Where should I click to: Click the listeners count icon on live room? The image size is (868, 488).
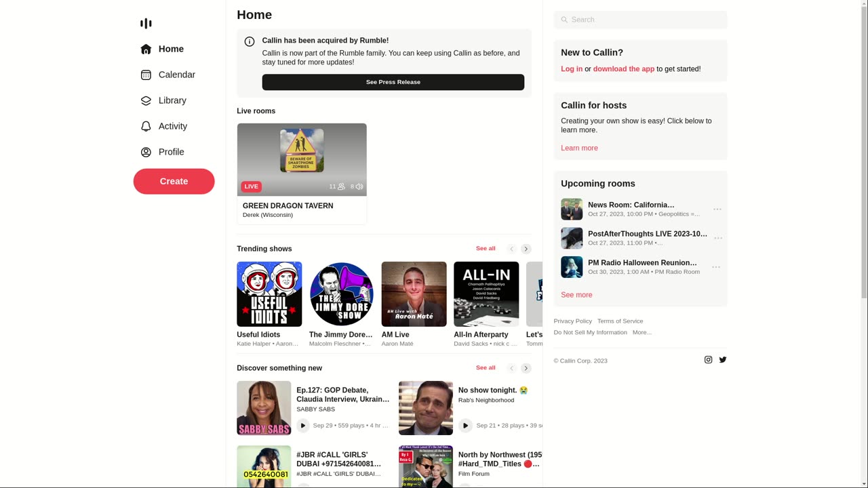pyautogui.click(x=341, y=186)
